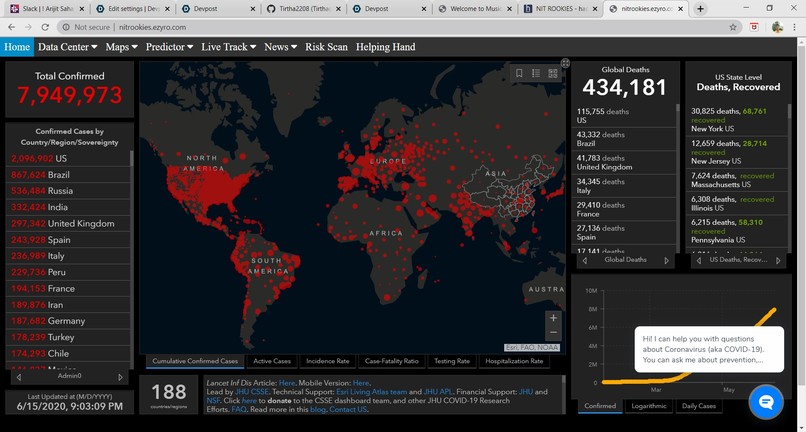Go to next Admin0 country list
The height and width of the screenshot is (432, 806).
[x=120, y=377]
